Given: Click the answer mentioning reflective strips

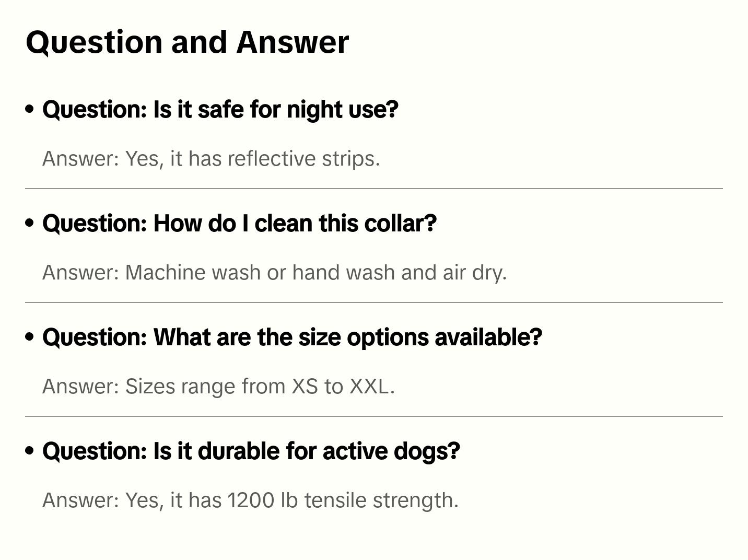Looking at the screenshot, I should pyautogui.click(x=211, y=158).
